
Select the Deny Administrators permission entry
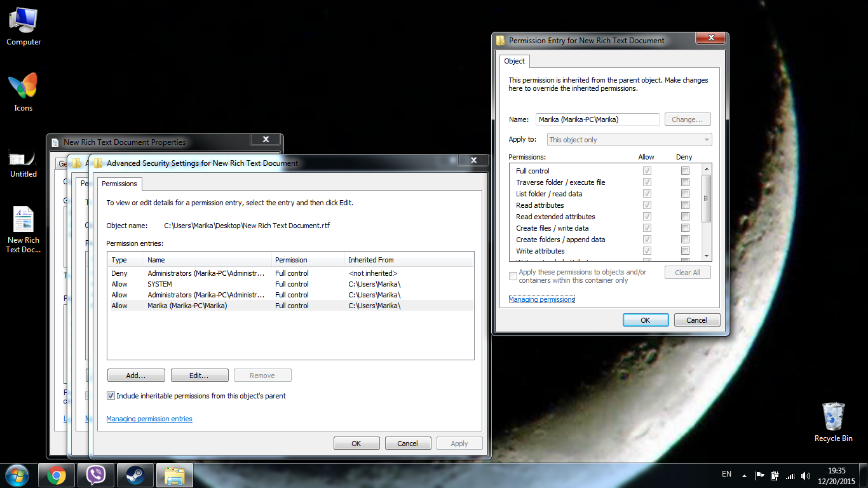point(290,273)
